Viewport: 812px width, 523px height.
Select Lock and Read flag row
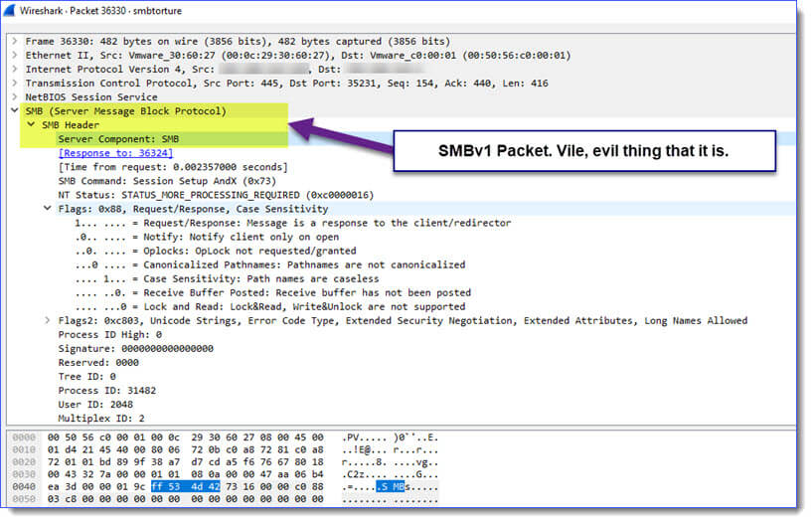269,306
